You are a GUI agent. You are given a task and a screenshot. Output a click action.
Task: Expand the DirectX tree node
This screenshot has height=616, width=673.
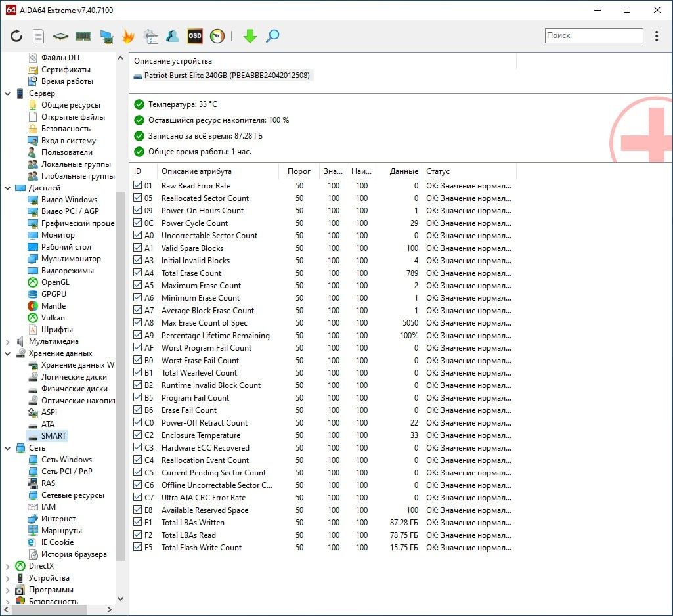8,566
